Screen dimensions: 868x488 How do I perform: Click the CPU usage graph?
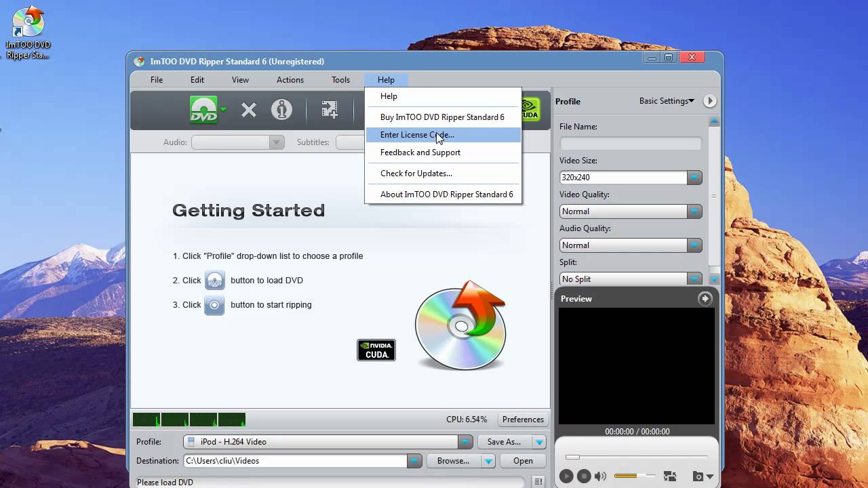point(189,420)
